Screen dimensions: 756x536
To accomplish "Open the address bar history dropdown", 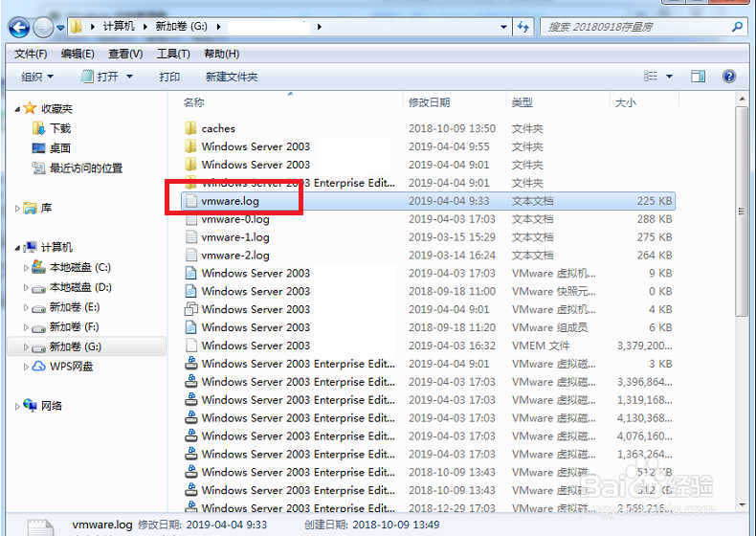I will [503, 27].
